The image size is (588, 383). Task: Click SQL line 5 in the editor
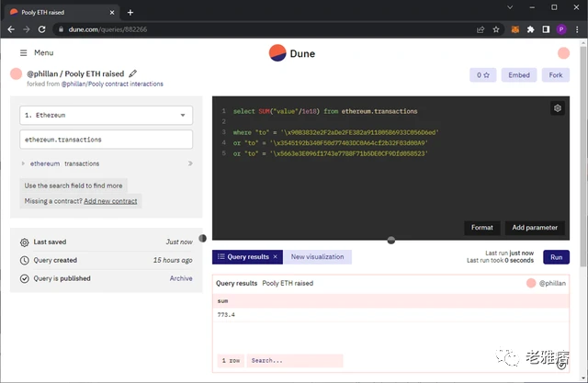click(331, 153)
